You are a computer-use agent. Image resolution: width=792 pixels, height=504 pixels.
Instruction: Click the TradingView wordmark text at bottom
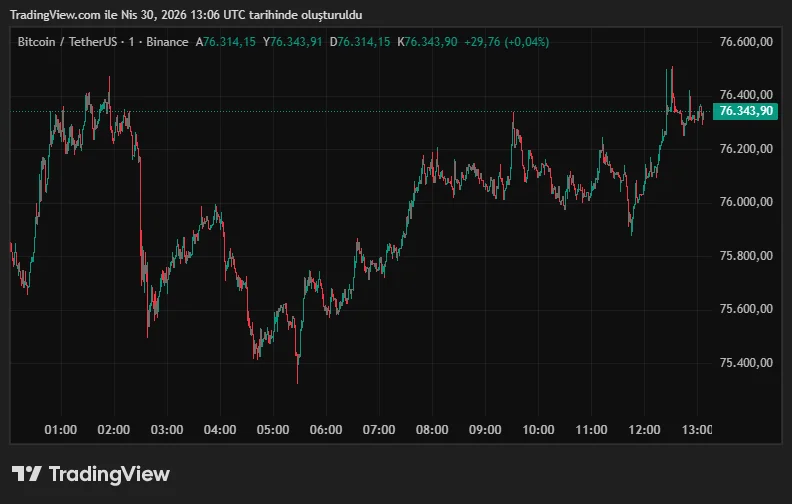click(109, 474)
